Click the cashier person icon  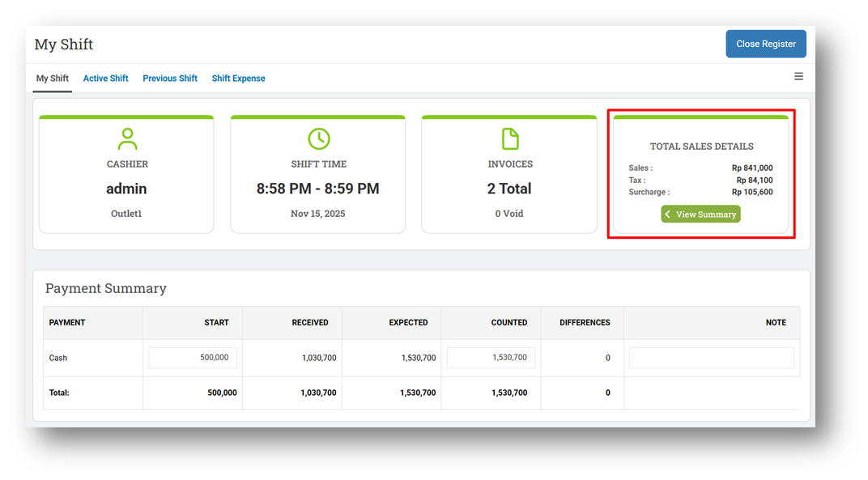coord(127,139)
